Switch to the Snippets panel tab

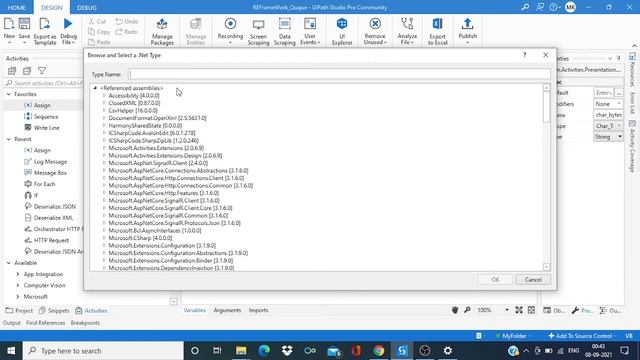pyautogui.click(x=54, y=311)
